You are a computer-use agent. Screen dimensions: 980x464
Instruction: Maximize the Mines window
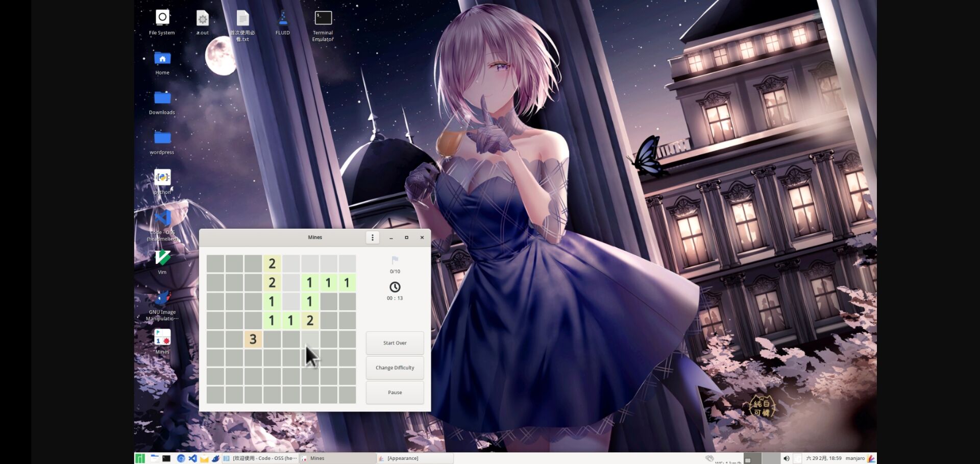pos(407,237)
